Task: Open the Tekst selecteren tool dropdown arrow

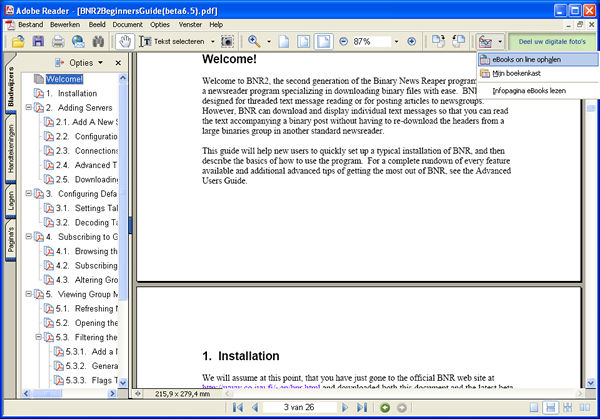Action: coord(213,41)
